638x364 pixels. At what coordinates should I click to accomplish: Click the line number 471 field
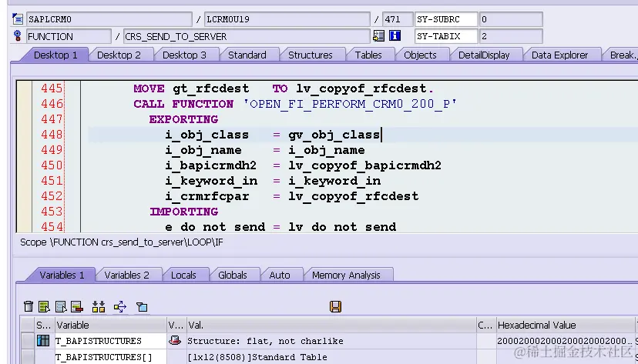(x=398, y=19)
